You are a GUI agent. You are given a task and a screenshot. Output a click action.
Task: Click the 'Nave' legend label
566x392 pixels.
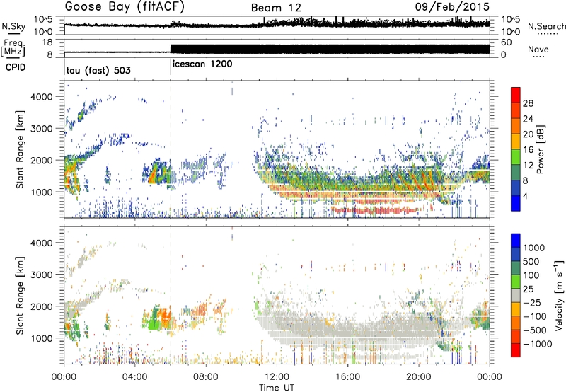click(538, 49)
